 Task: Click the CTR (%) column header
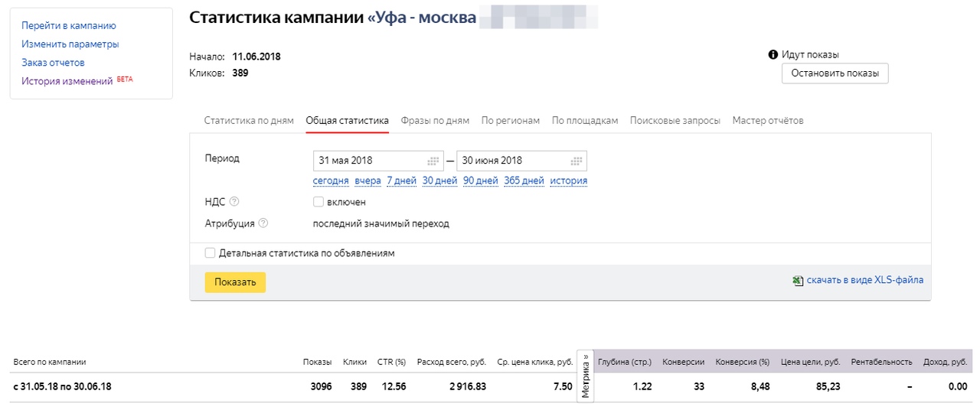tap(391, 363)
